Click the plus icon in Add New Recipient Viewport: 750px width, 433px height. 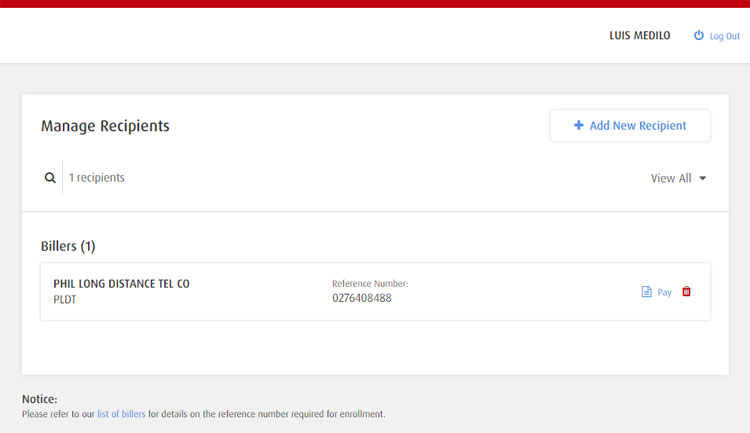click(x=579, y=125)
